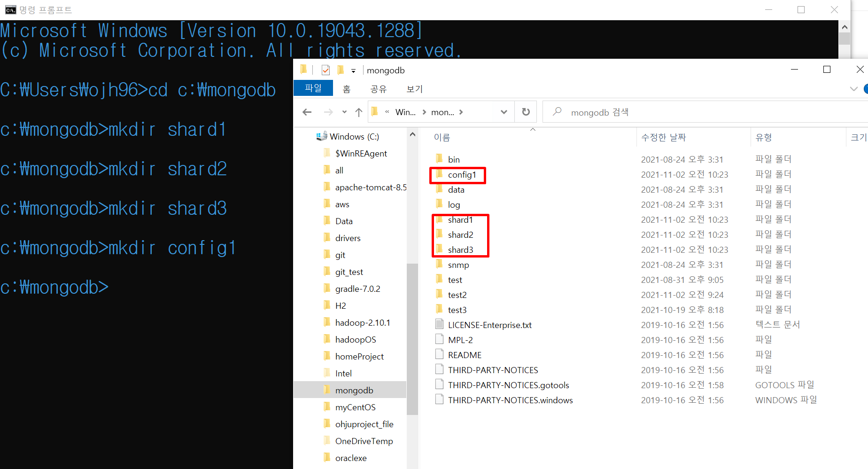Click the Properties quick access icon
The width and height of the screenshot is (868, 469).
click(x=325, y=70)
